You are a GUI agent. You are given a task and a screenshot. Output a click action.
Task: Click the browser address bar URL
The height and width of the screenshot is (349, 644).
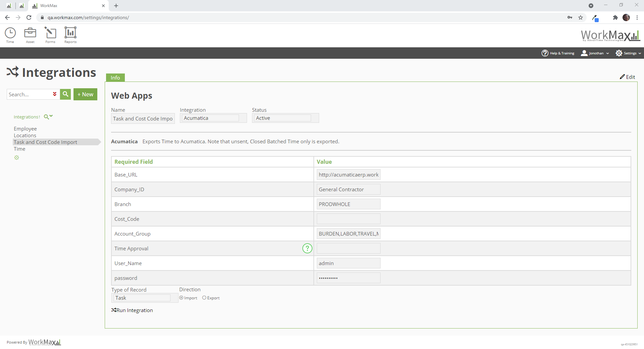point(88,17)
